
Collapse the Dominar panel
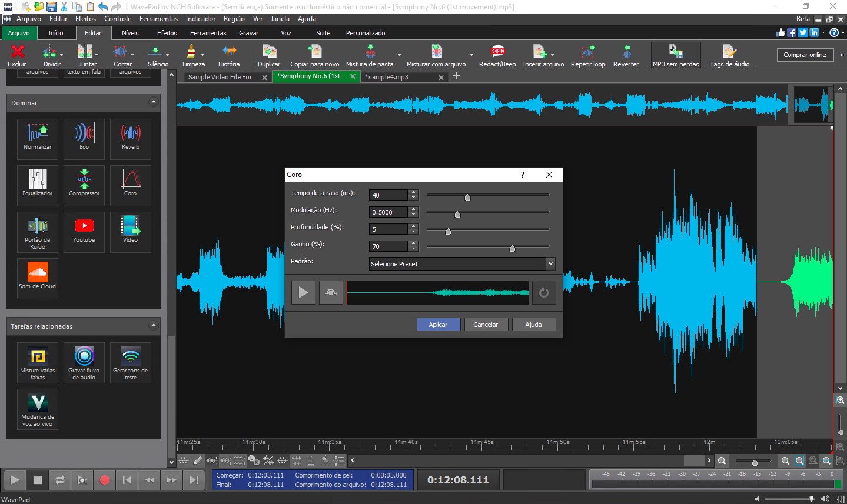coord(154,102)
